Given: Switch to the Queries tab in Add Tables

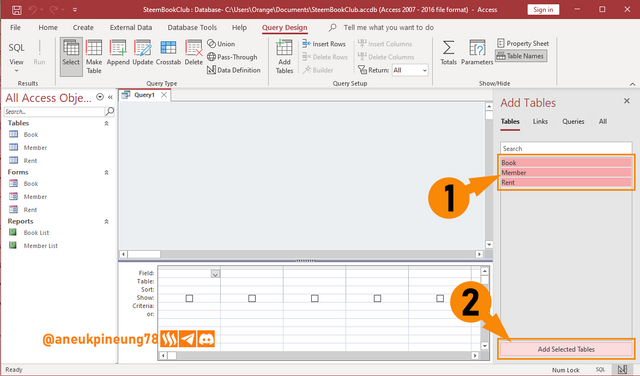Looking at the screenshot, I should pyautogui.click(x=573, y=122).
